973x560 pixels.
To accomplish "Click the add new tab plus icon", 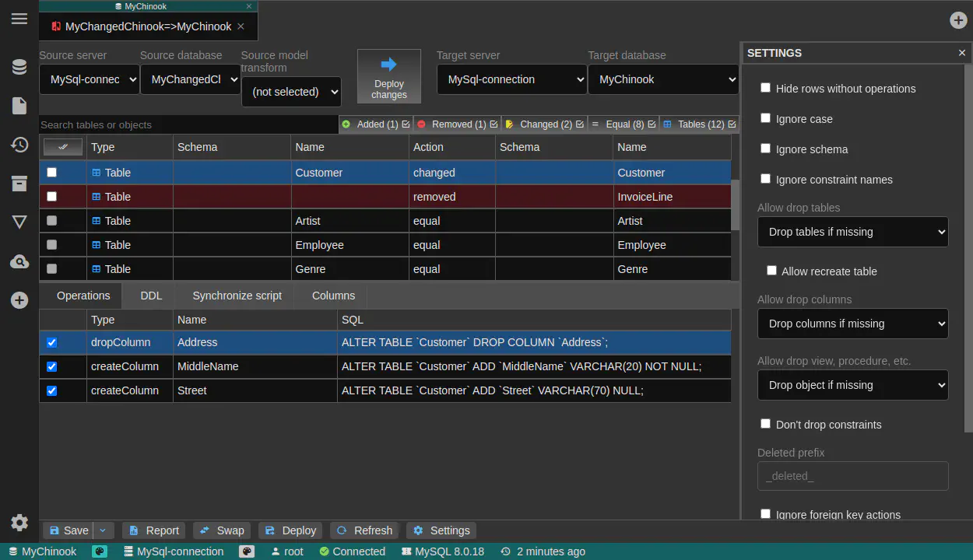I will click(958, 20).
